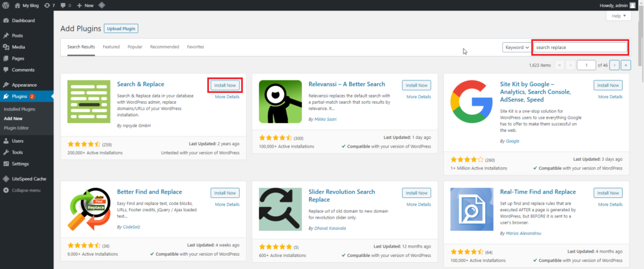Click the page vertical scrollbar
The width and height of the screenshot is (644, 269).
[x=641, y=37]
